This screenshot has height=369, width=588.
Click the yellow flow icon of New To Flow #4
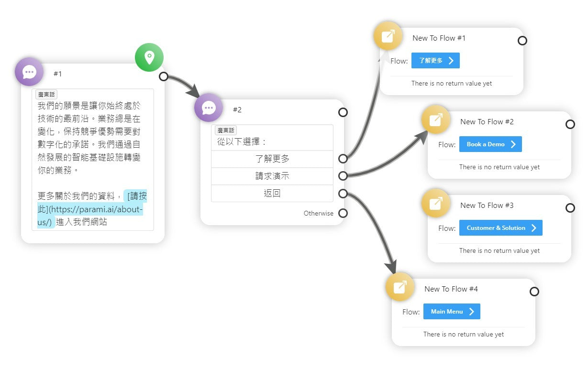tap(400, 287)
